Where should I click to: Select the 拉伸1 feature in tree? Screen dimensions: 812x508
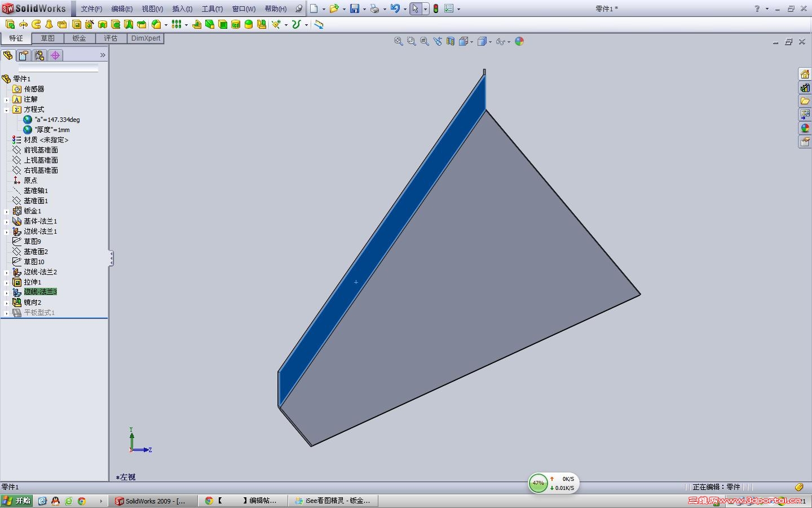[x=32, y=282]
